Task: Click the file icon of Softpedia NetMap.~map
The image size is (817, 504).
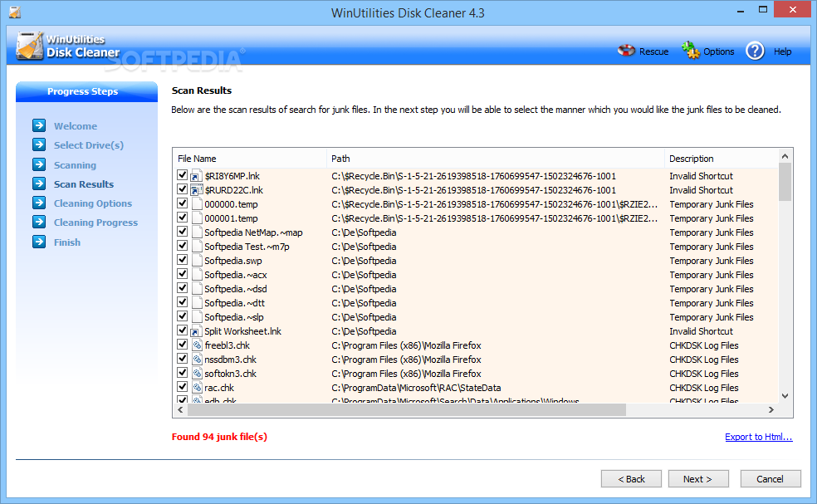Action: (197, 232)
